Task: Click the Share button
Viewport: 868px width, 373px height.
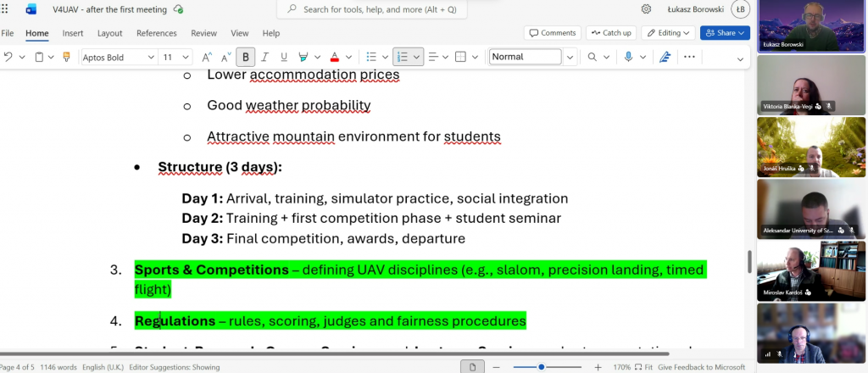Action: [x=720, y=33]
